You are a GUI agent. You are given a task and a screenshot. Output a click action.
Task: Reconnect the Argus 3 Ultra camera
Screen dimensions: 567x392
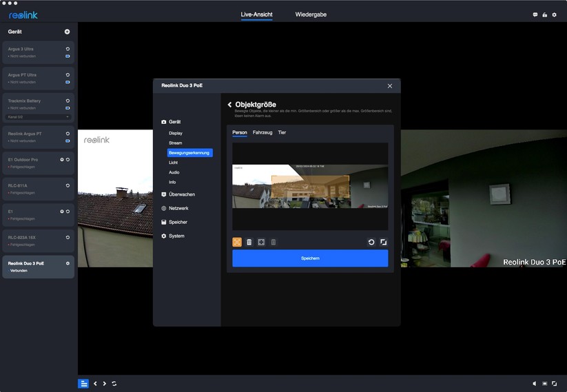(x=68, y=49)
